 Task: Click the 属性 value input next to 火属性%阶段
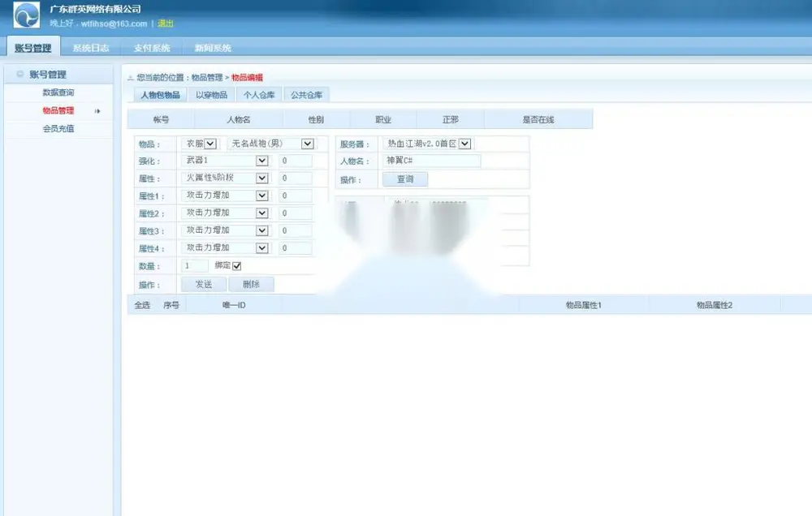click(296, 178)
